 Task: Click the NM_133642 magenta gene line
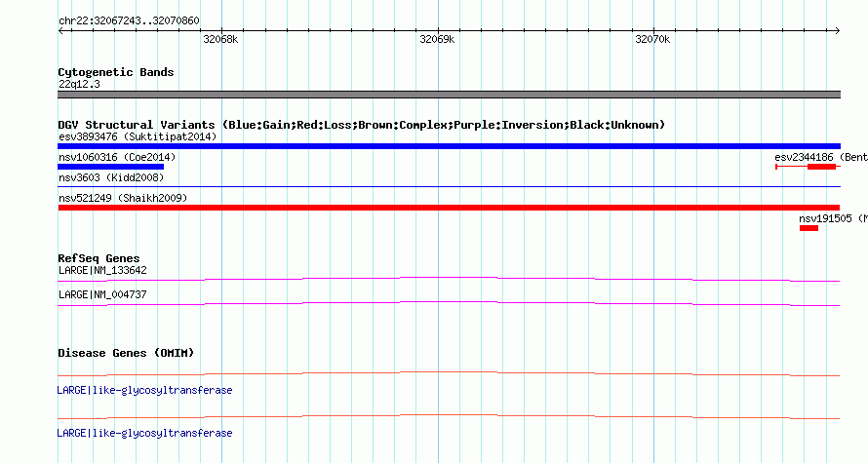click(x=449, y=280)
